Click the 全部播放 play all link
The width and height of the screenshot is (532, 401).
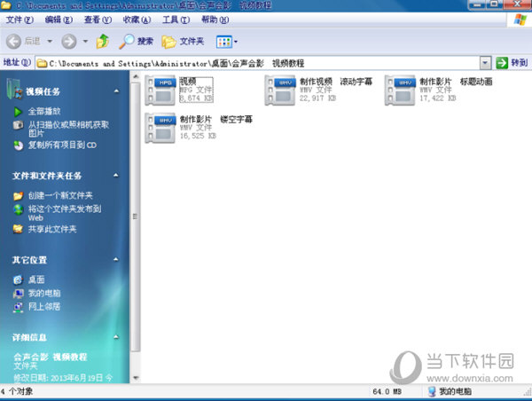[44, 112]
